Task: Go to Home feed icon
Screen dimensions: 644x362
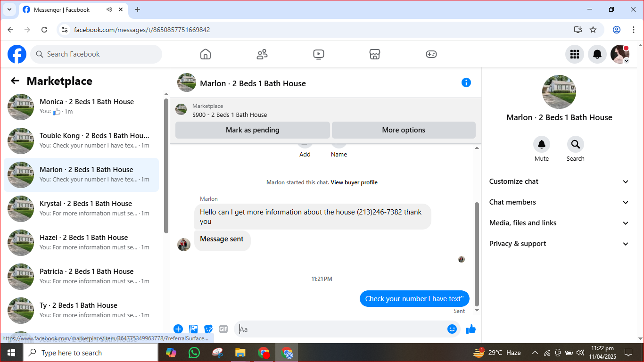Action: click(206, 54)
